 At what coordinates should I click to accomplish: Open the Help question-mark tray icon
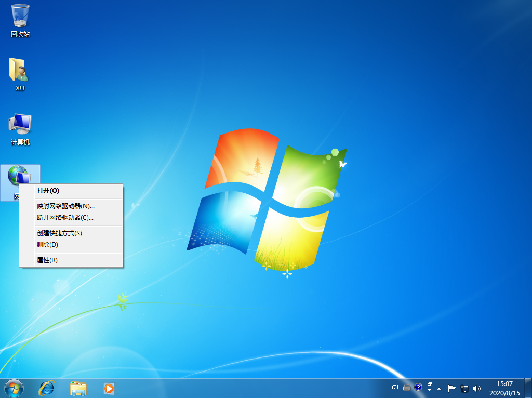[418, 387]
